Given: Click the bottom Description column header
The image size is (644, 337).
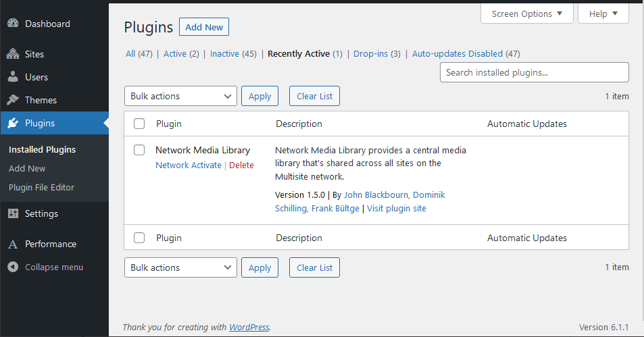Looking at the screenshot, I should [x=299, y=238].
